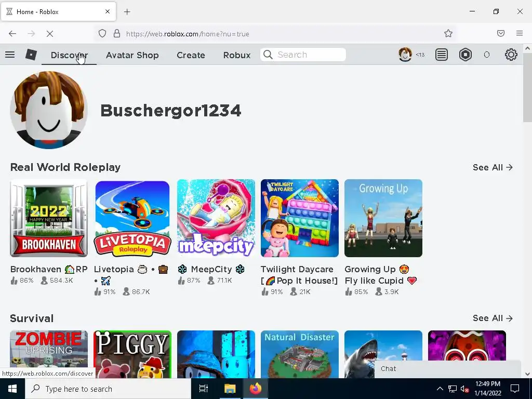Click the Windows taskbar search box
Screen dimensions: 532x399
[108, 389]
